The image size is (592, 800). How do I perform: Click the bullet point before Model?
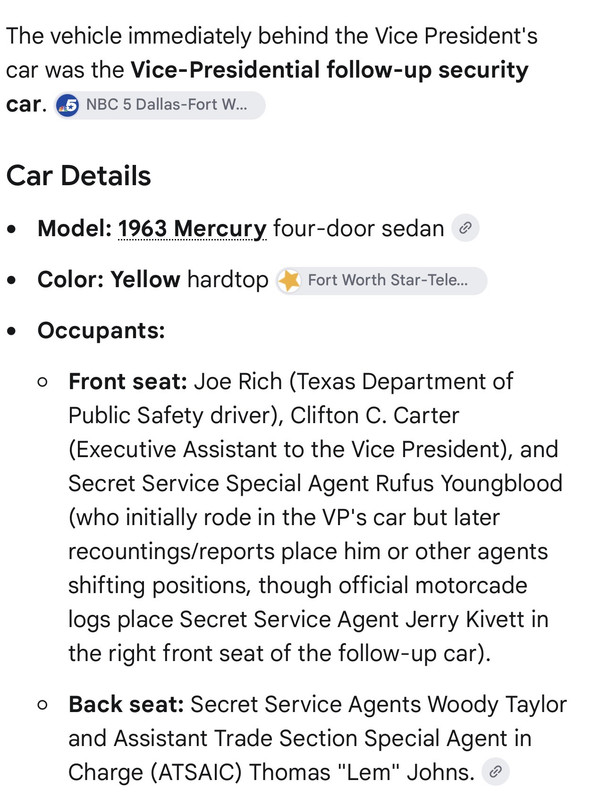(12, 229)
